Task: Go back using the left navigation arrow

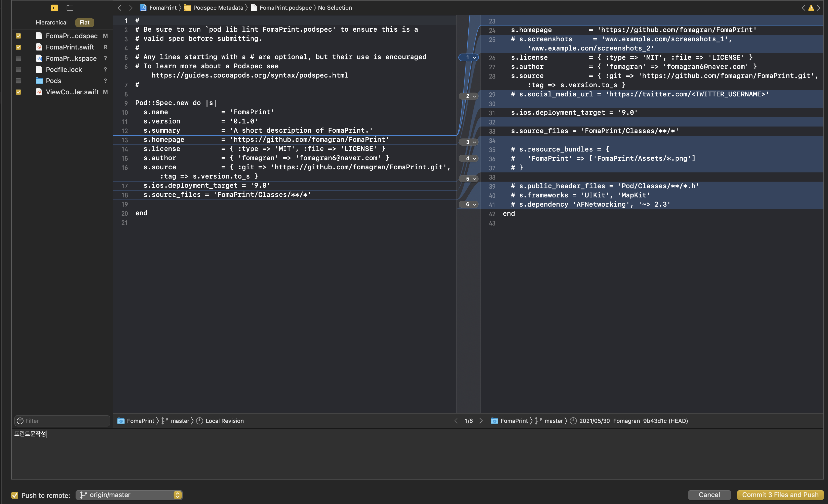Action: (120, 8)
